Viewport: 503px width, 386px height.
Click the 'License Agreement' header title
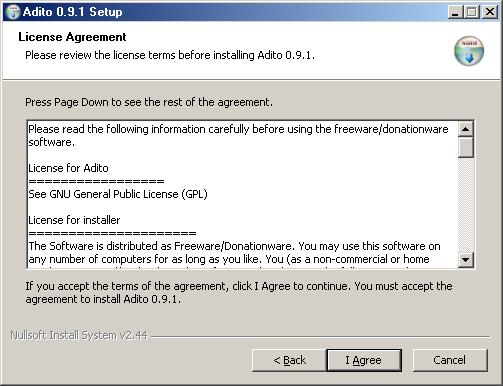pyautogui.click(x=72, y=37)
